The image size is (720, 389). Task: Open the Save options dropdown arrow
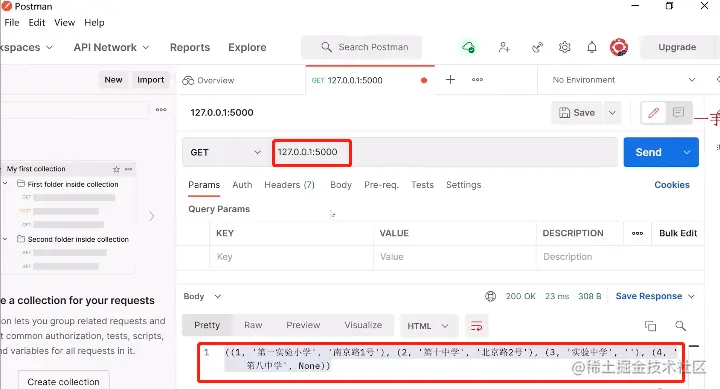(x=612, y=113)
